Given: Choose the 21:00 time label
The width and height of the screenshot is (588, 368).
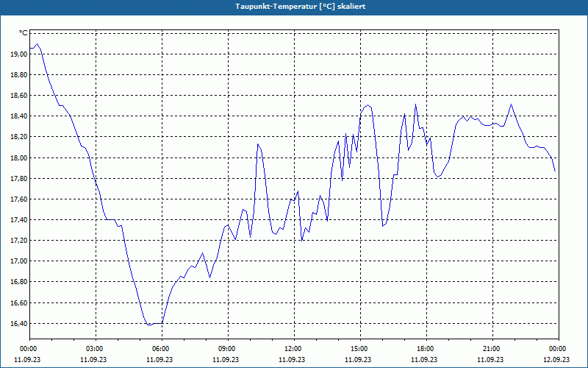Looking at the screenshot, I should (x=492, y=349).
